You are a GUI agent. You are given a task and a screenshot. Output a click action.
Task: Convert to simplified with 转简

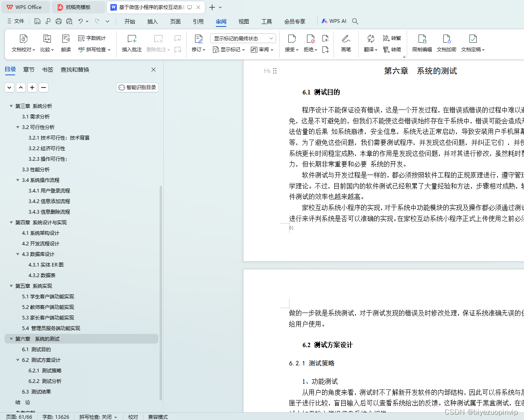(x=392, y=50)
